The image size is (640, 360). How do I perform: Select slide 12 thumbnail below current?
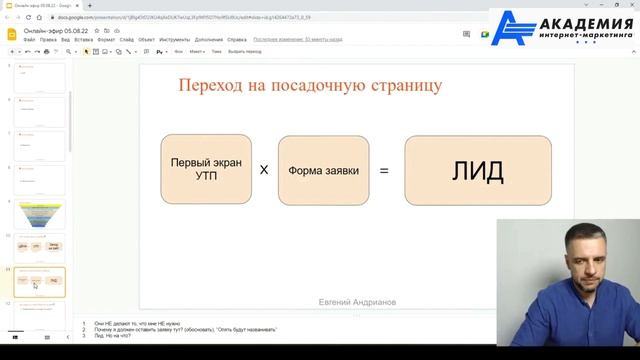click(40, 316)
